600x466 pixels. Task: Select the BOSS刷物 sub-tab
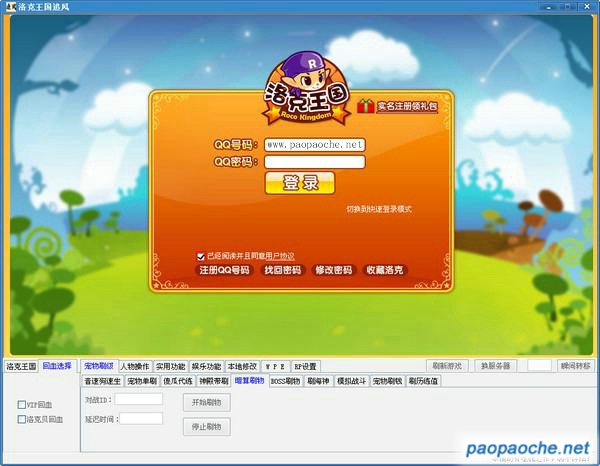(285, 381)
